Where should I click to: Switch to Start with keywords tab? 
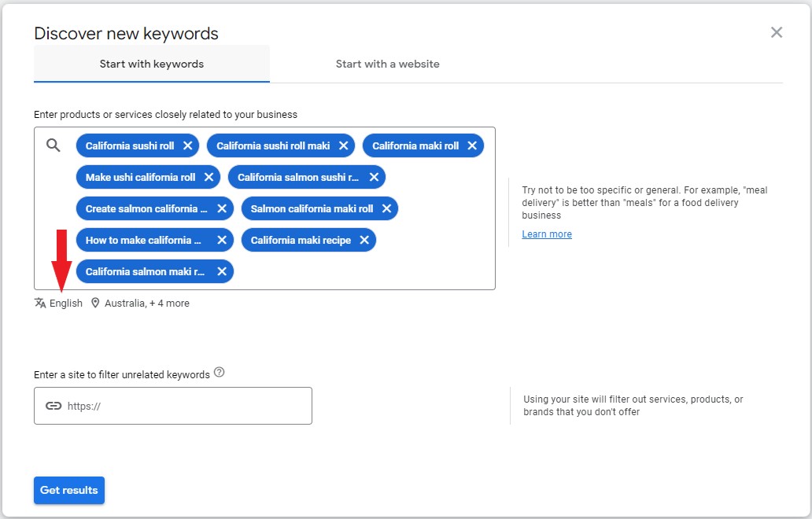(152, 64)
